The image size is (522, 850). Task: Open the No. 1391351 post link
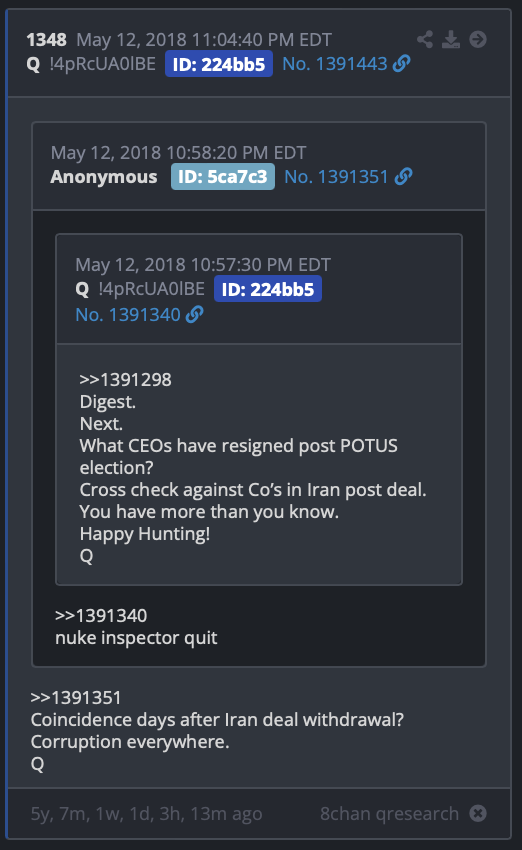pyautogui.click(x=336, y=177)
